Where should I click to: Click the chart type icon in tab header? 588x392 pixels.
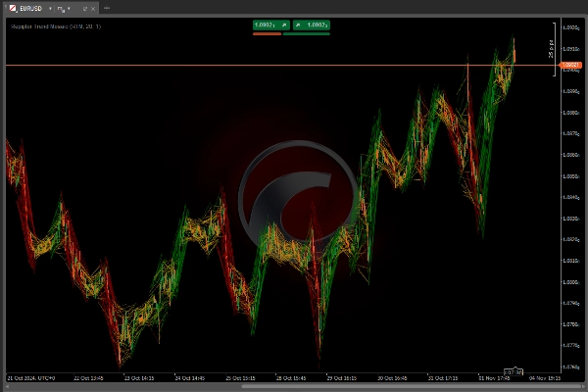click(61, 9)
